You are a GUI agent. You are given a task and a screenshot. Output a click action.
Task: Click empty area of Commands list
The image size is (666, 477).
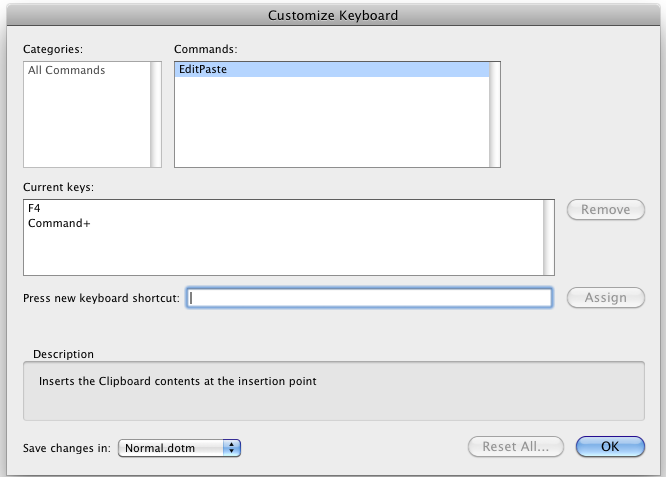pyautogui.click(x=332, y=122)
